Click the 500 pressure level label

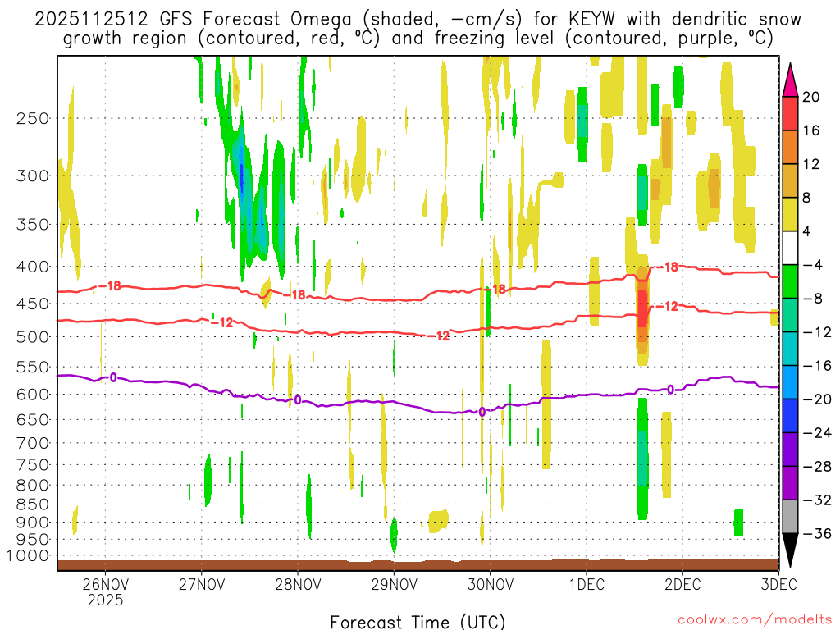[33, 337]
